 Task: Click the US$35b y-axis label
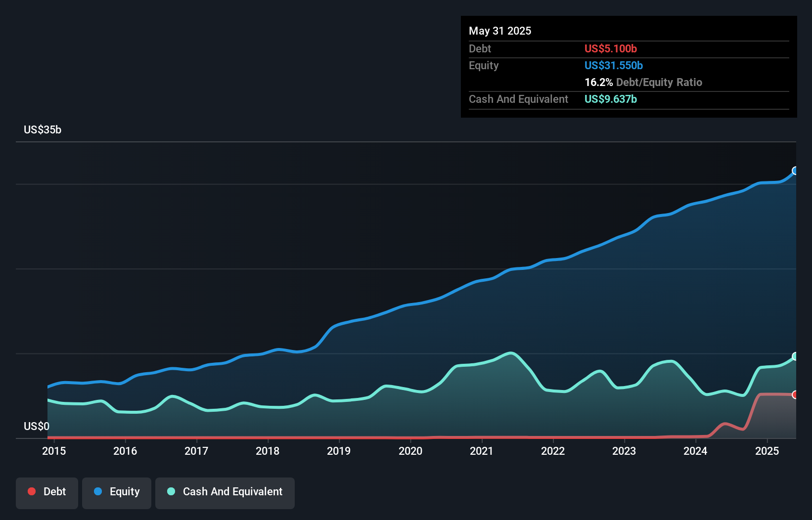[43, 130]
